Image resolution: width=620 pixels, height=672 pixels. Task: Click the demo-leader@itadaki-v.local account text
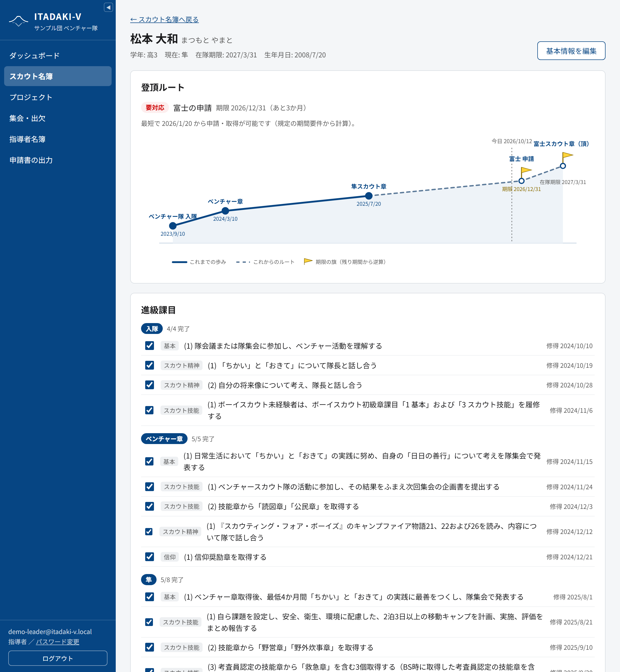(x=50, y=631)
